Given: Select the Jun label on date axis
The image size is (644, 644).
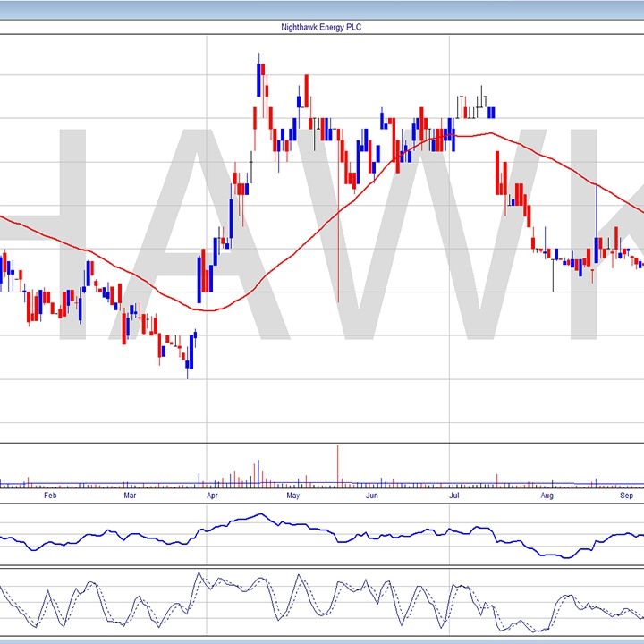Looking at the screenshot, I should pos(372,495).
